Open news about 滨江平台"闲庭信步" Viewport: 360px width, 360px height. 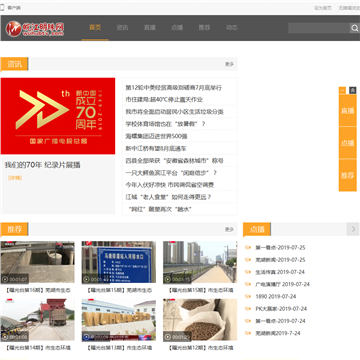click(171, 173)
